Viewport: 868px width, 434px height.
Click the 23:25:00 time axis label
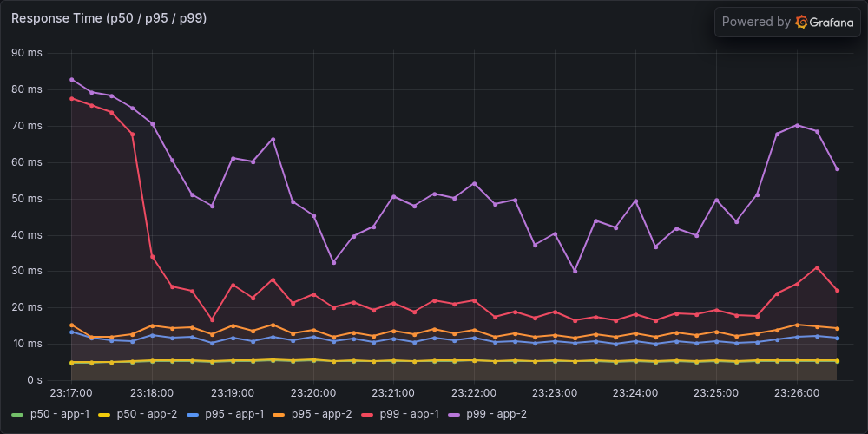tap(716, 393)
